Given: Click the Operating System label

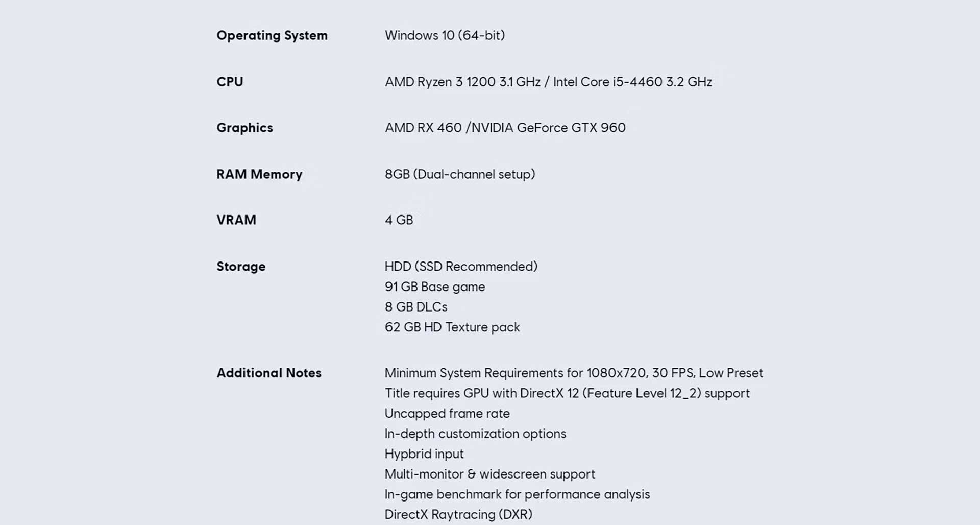Looking at the screenshot, I should coord(272,35).
